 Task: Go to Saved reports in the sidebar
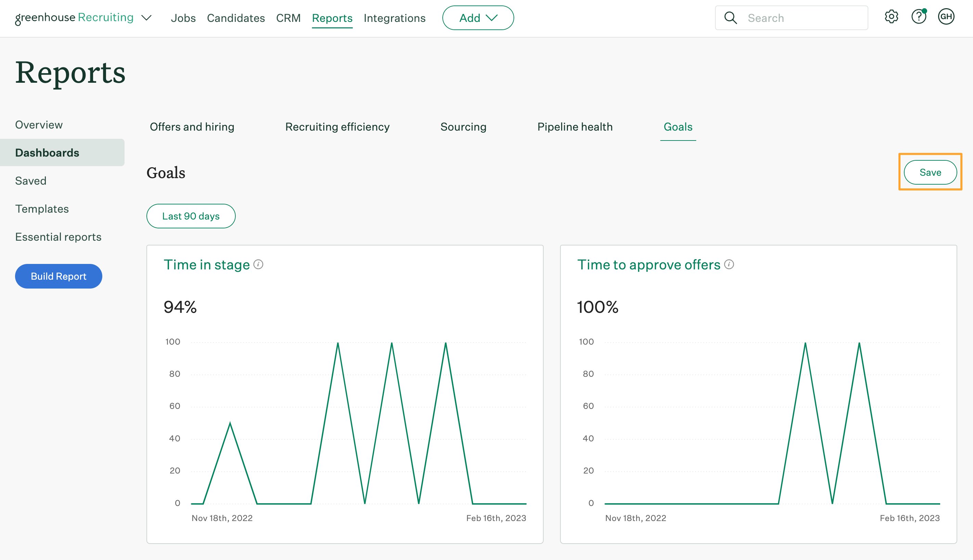point(31,181)
